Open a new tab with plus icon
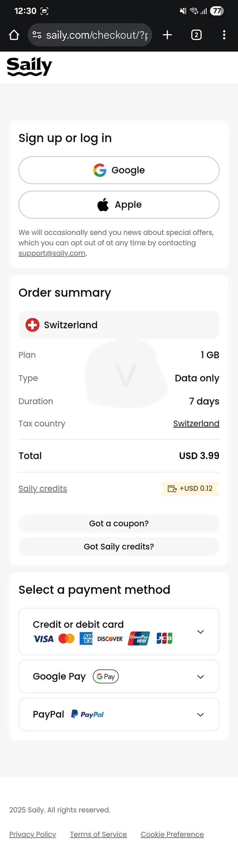This screenshot has width=238, height=868. pyautogui.click(x=167, y=35)
